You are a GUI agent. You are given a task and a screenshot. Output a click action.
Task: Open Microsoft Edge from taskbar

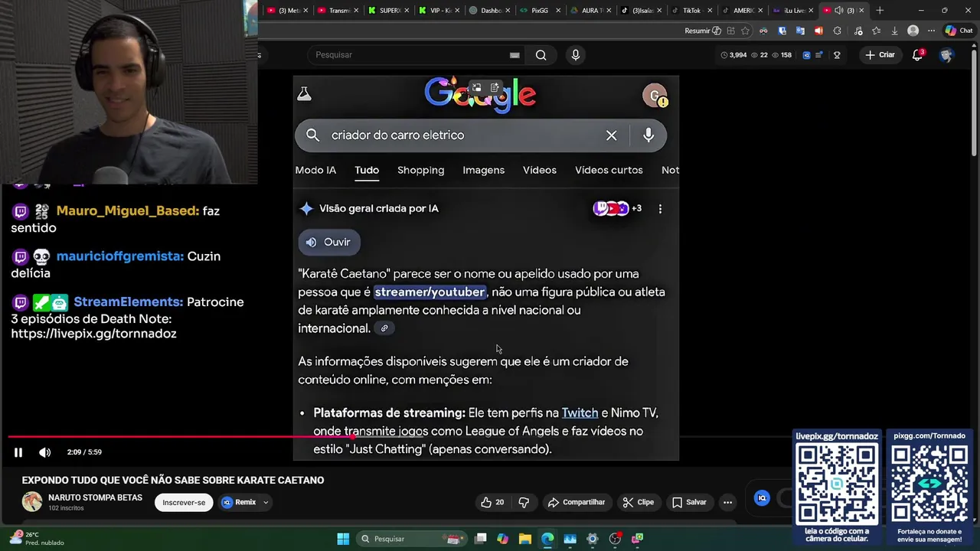pyautogui.click(x=547, y=539)
